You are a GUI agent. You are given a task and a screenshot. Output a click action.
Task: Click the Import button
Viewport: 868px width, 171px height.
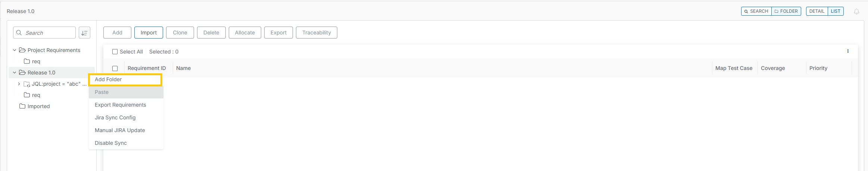point(149,33)
